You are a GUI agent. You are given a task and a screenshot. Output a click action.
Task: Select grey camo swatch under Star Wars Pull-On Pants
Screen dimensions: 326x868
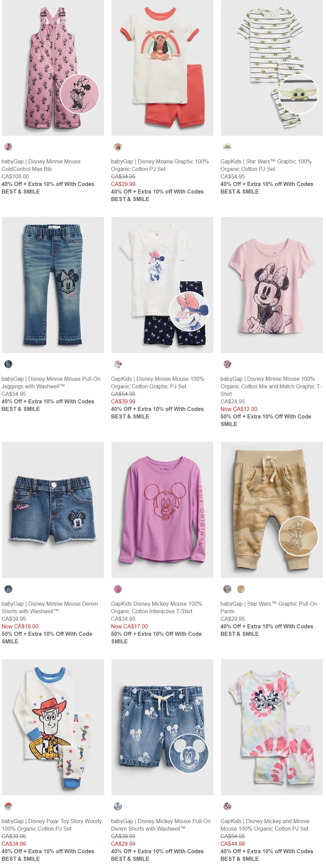227,589
